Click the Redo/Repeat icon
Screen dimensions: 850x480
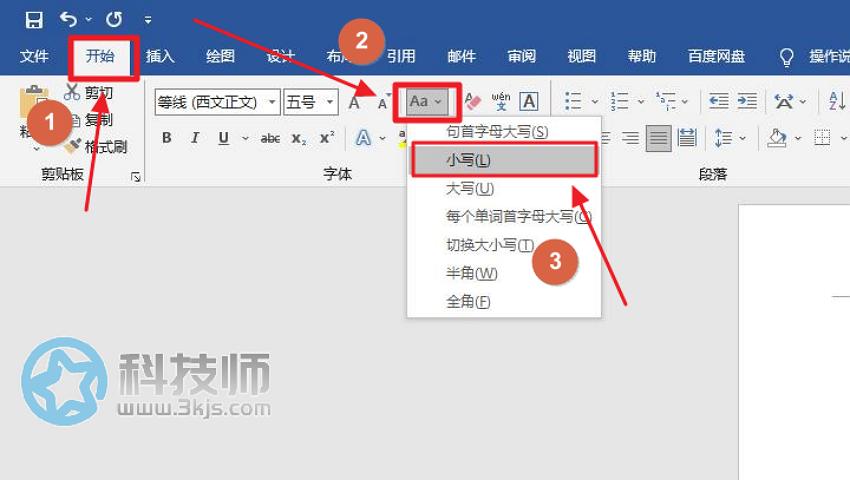click(x=114, y=20)
